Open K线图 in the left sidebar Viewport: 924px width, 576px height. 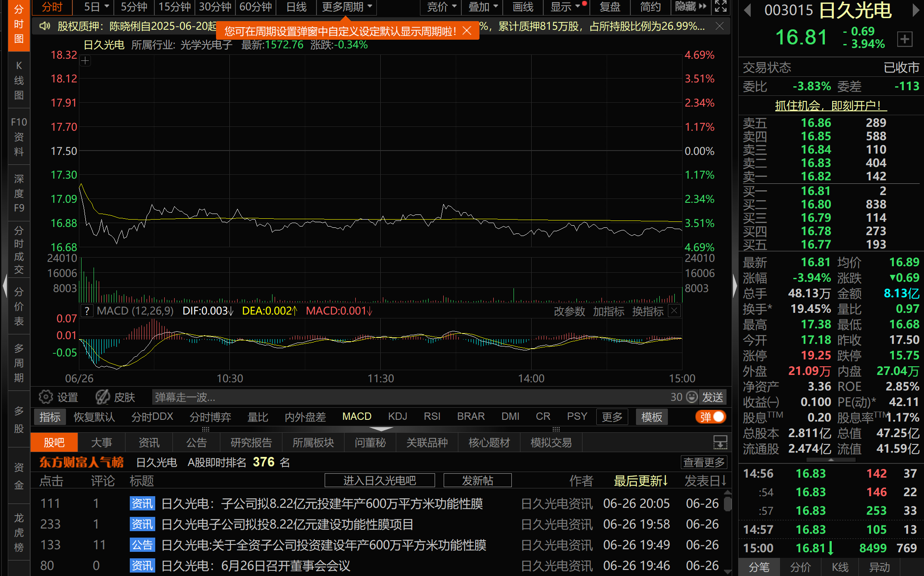(19, 80)
